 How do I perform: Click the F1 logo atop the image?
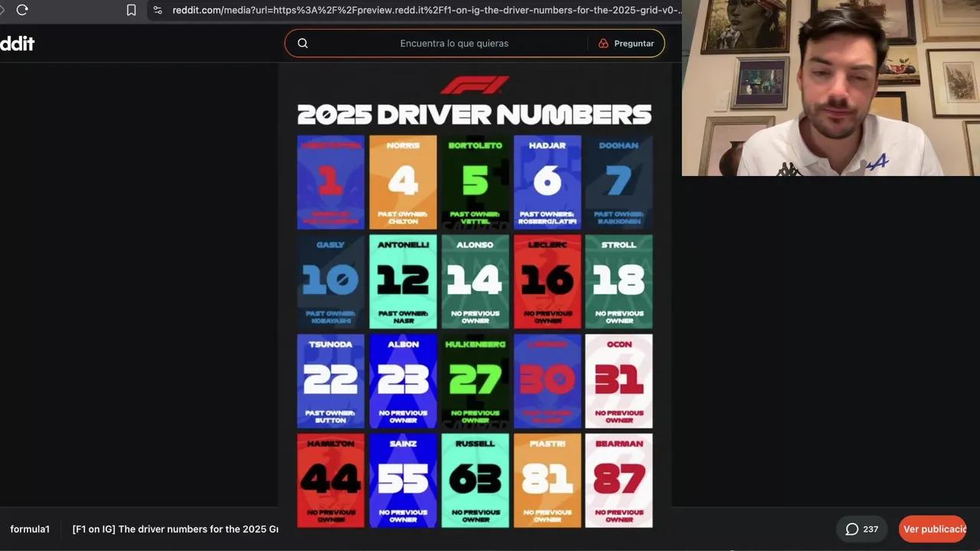(475, 85)
